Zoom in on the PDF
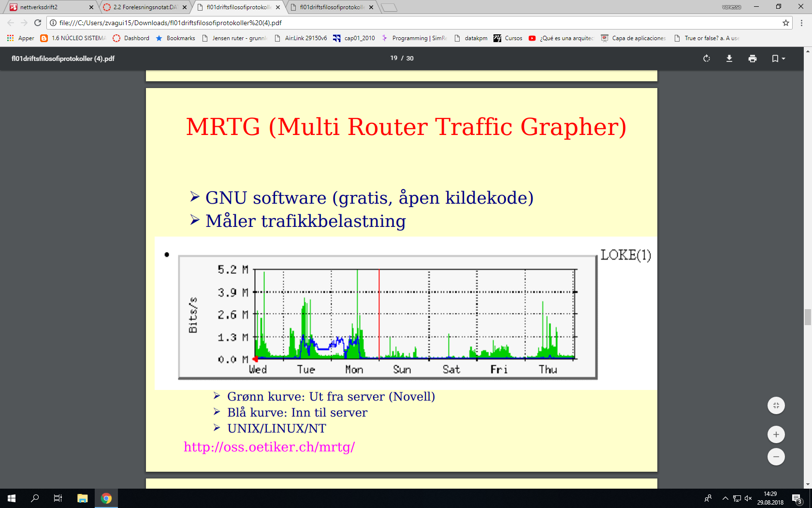812x508 pixels. click(x=776, y=434)
